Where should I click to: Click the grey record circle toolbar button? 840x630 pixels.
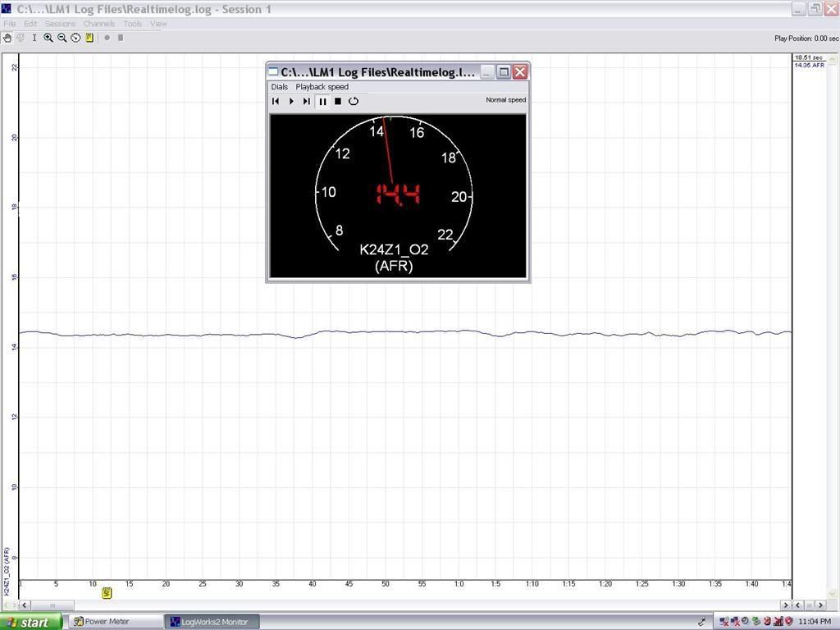[x=107, y=38]
